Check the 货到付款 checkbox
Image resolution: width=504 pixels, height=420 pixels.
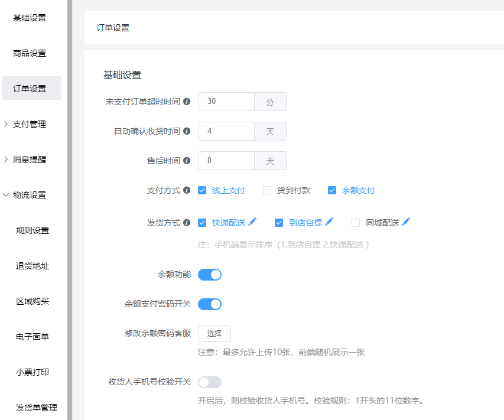(267, 191)
